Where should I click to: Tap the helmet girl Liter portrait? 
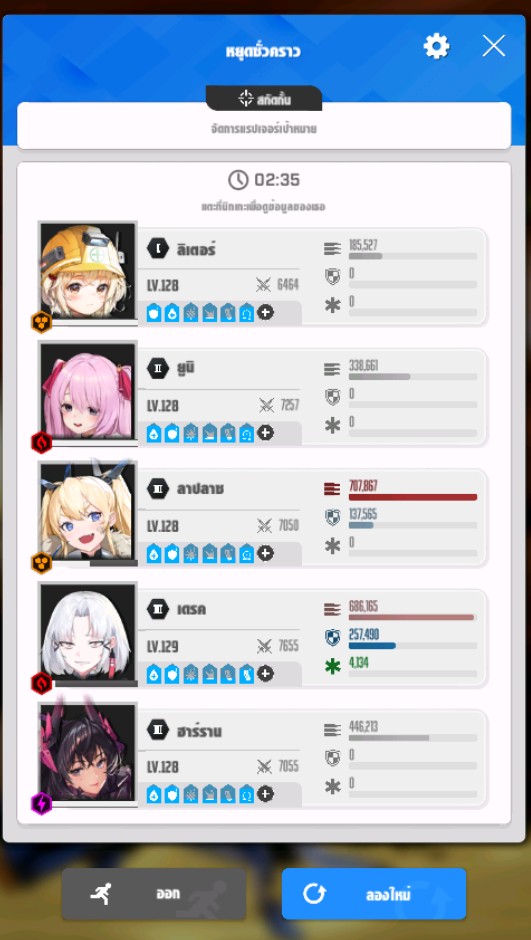tap(88, 271)
